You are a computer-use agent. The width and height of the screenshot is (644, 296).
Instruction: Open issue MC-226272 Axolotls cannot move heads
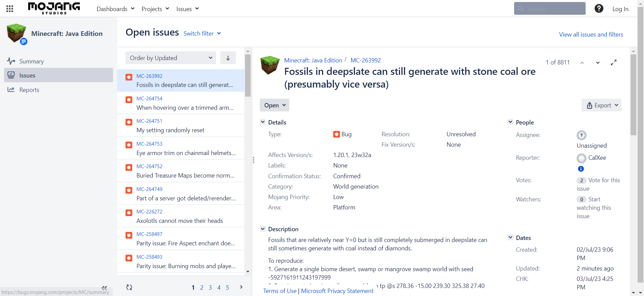(181, 216)
